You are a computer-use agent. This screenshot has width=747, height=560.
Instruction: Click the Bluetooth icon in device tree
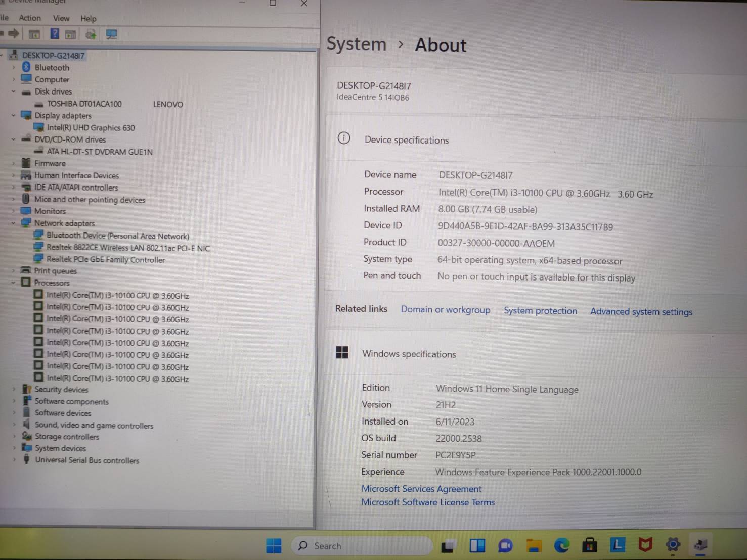26,67
